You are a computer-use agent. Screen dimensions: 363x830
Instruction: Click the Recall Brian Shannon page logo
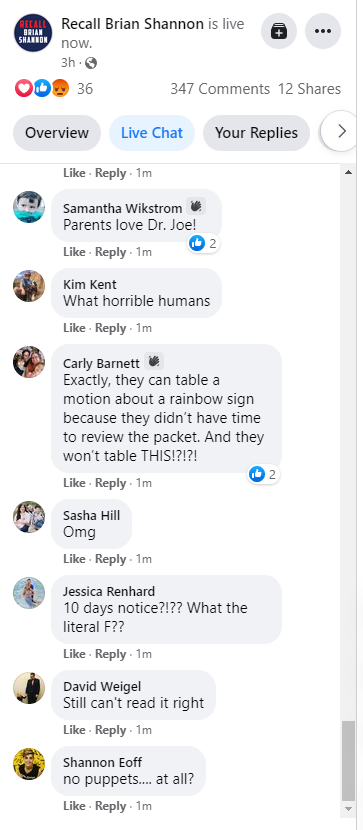(33, 33)
